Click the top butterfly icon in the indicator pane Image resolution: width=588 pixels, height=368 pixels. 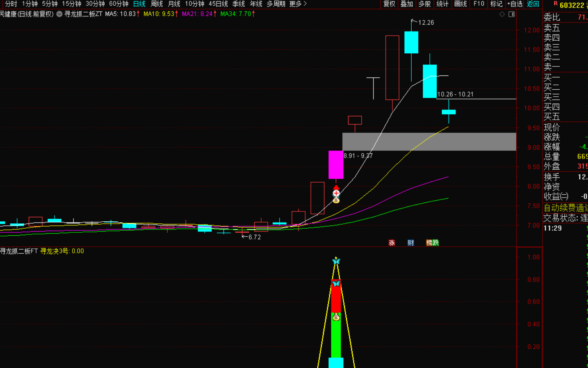click(x=336, y=261)
